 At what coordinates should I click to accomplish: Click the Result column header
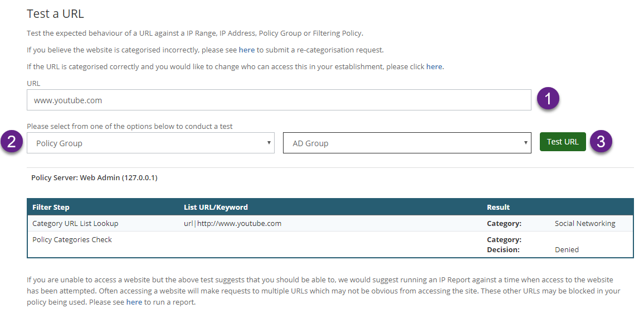(x=498, y=207)
